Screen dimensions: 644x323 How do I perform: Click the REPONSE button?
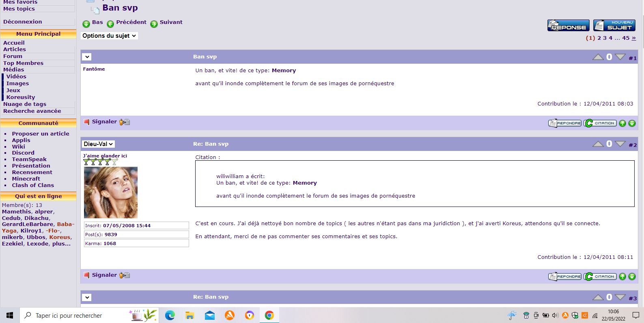[568, 26]
